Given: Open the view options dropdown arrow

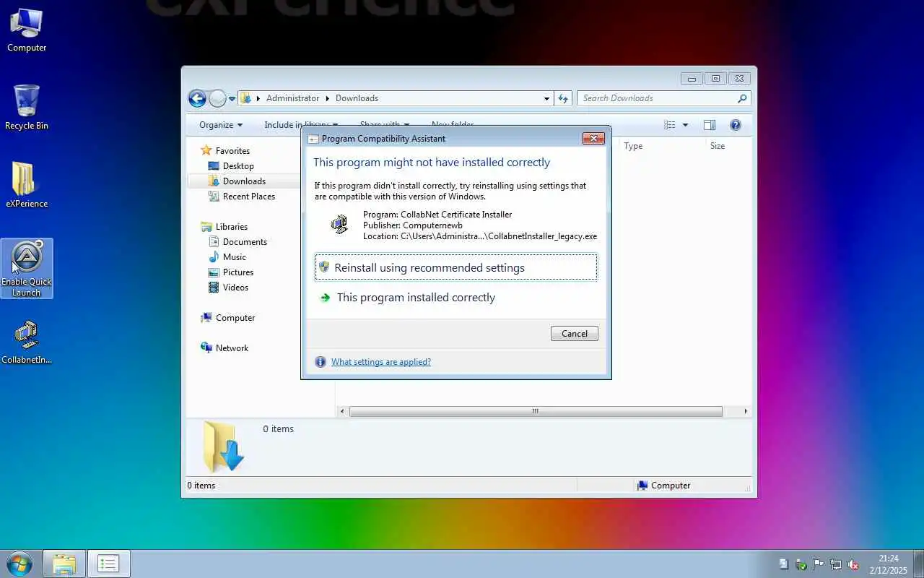Looking at the screenshot, I should 685,125.
